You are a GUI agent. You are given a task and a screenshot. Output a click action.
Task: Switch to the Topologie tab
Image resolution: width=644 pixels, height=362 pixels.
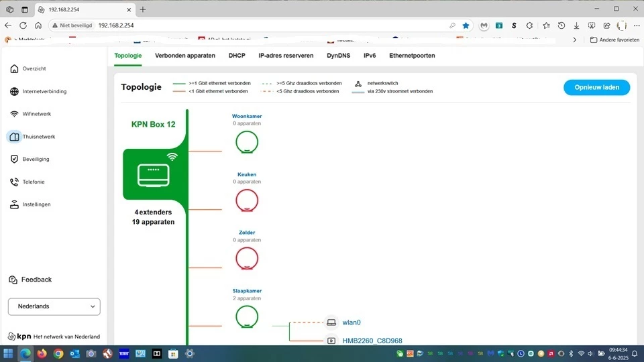click(x=127, y=56)
